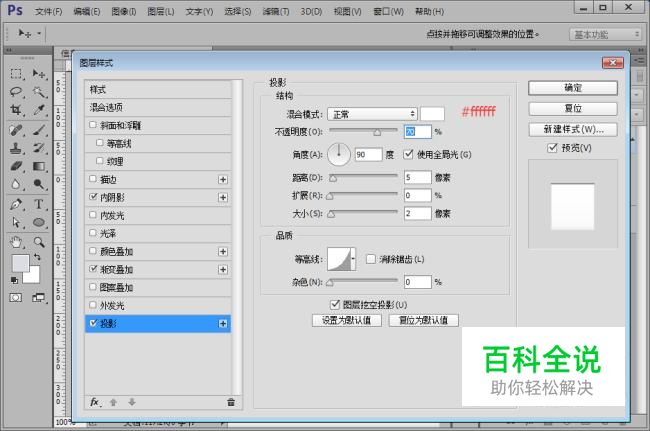This screenshot has height=431, width=650.
Task: Open the 基本功能 workspace dropdown
Action: point(606,34)
